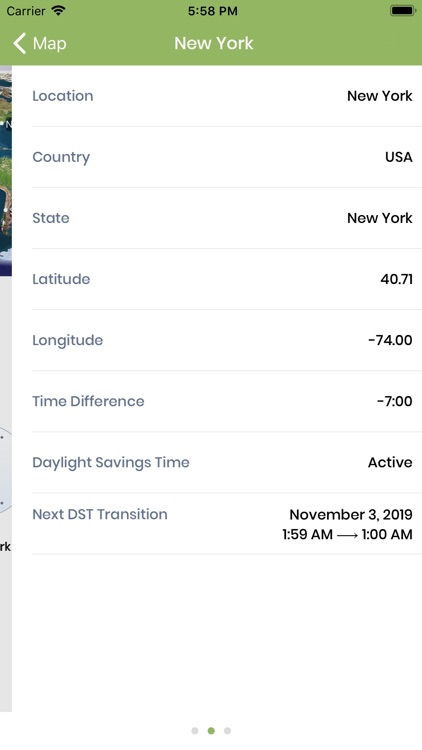Tap the Latitude value 40.71
422x750 pixels.
pos(397,279)
